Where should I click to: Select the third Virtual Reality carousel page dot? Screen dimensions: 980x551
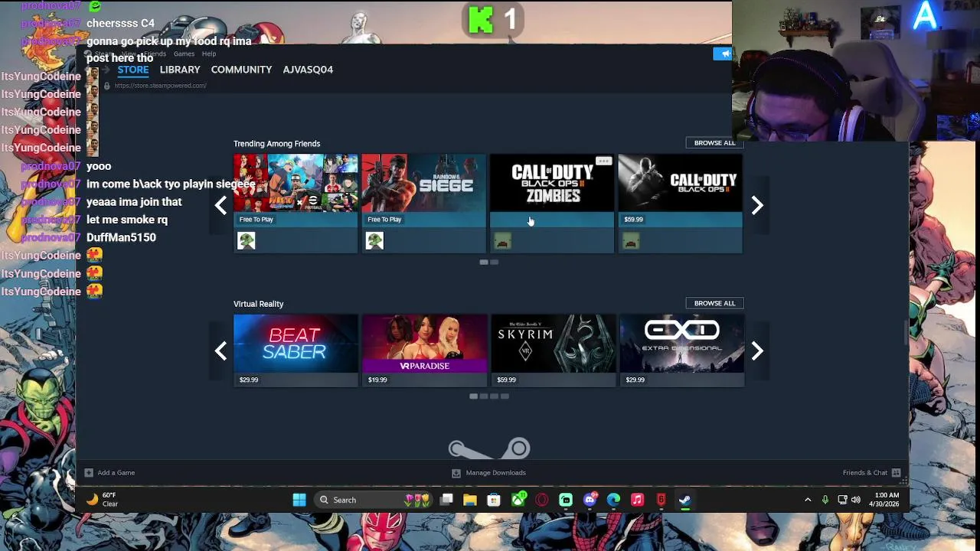(x=495, y=396)
